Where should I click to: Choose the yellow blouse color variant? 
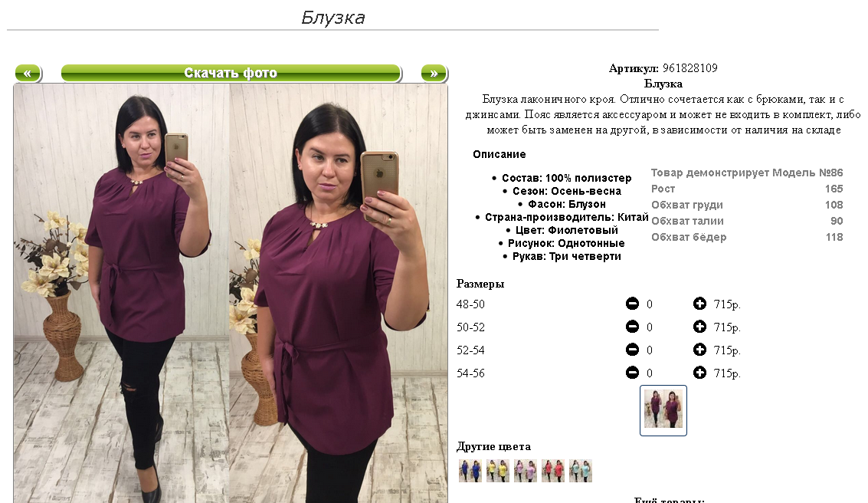[498, 471]
